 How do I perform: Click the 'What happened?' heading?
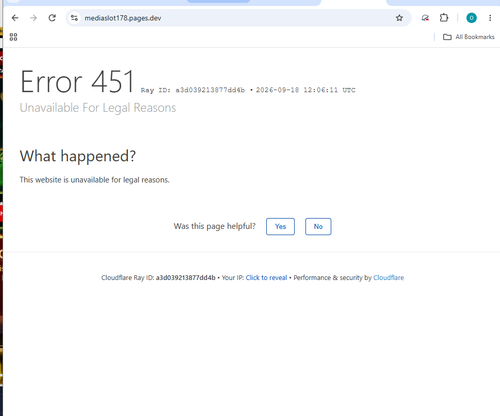78,156
